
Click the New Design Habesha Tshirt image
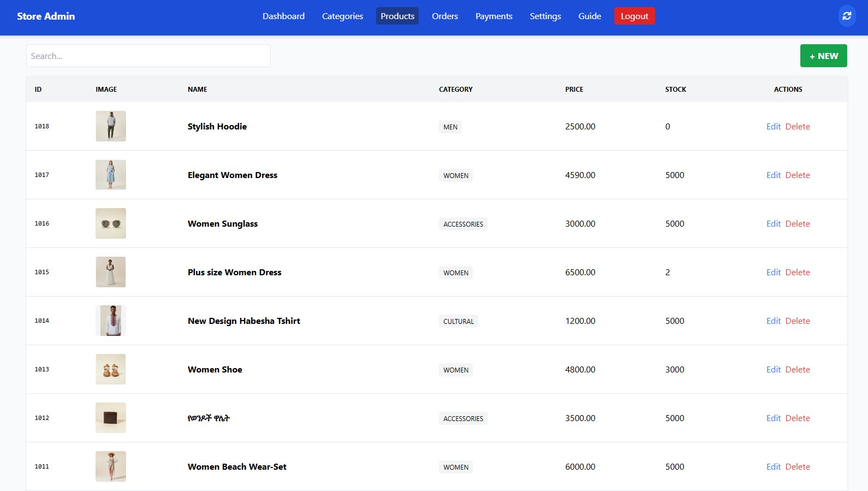[111, 321]
